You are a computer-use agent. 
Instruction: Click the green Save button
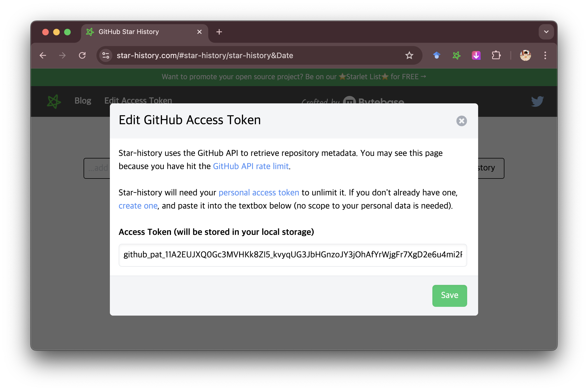pos(449,295)
